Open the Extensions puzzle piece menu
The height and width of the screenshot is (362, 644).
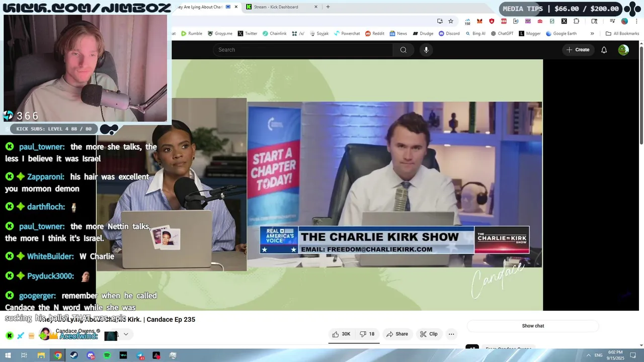pos(576,21)
